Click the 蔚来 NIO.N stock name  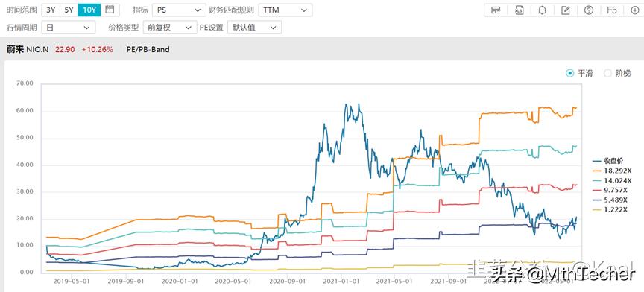click(27, 50)
